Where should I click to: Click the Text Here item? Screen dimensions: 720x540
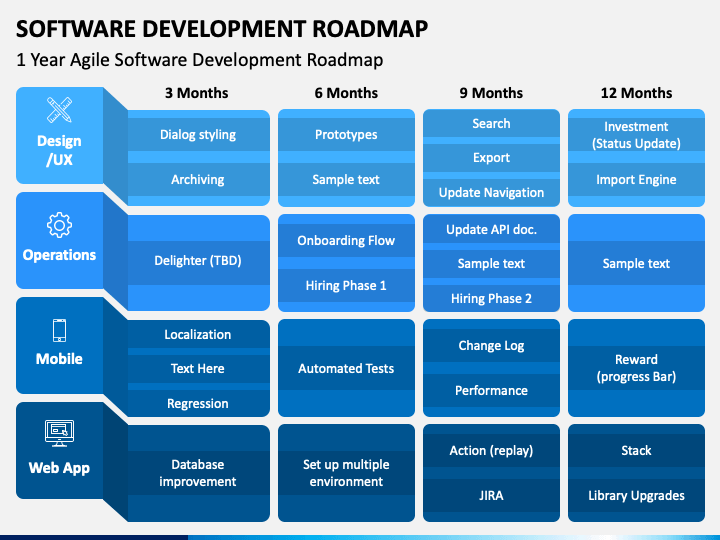pos(198,369)
